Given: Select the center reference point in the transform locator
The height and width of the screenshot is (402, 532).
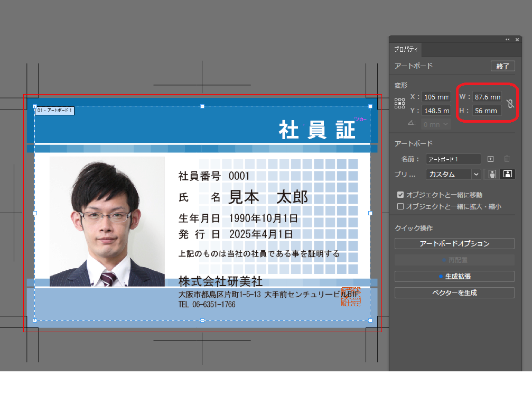Looking at the screenshot, I should pos(400,103).
